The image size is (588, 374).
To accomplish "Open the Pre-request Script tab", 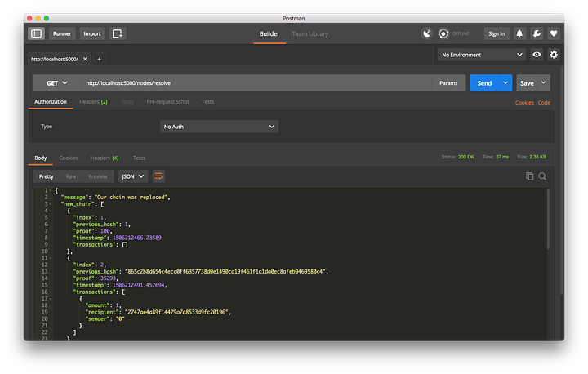I will tap(167, 101).
